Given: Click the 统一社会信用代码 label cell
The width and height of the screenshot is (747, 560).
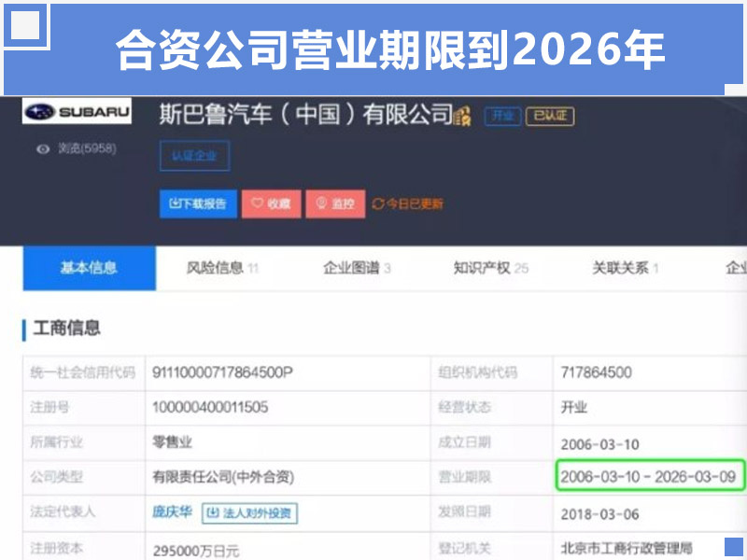Looking at the screenshot, I should tap(83, 372).
